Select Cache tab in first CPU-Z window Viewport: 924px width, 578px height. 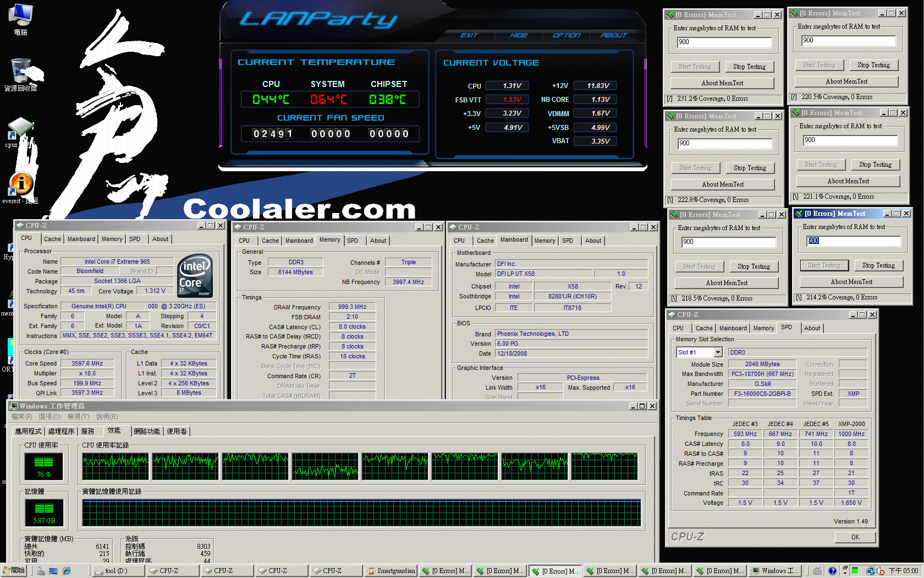pyautogui.click(x=52, y=239)
